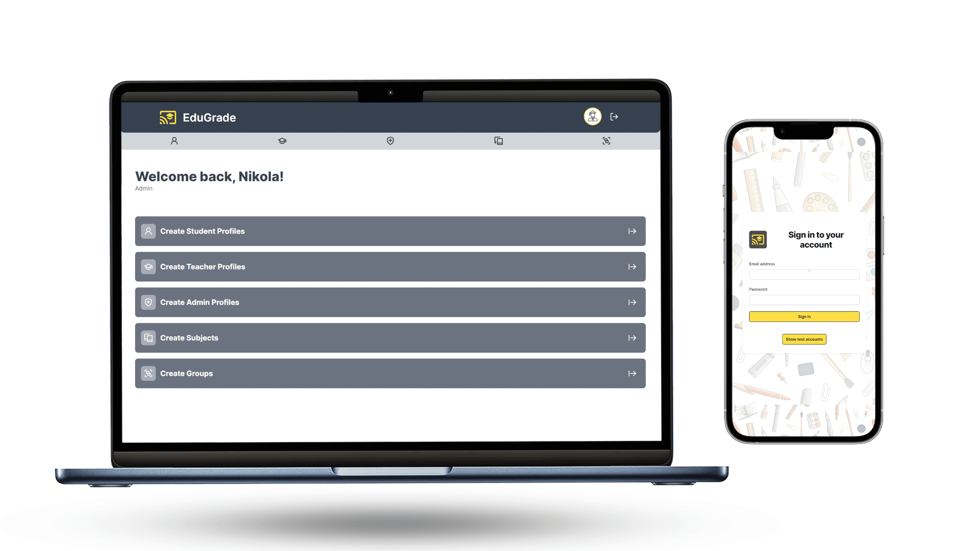The image size is (980, 551).
Task: Click the logout arrow icon
Action: click(614, 117)
